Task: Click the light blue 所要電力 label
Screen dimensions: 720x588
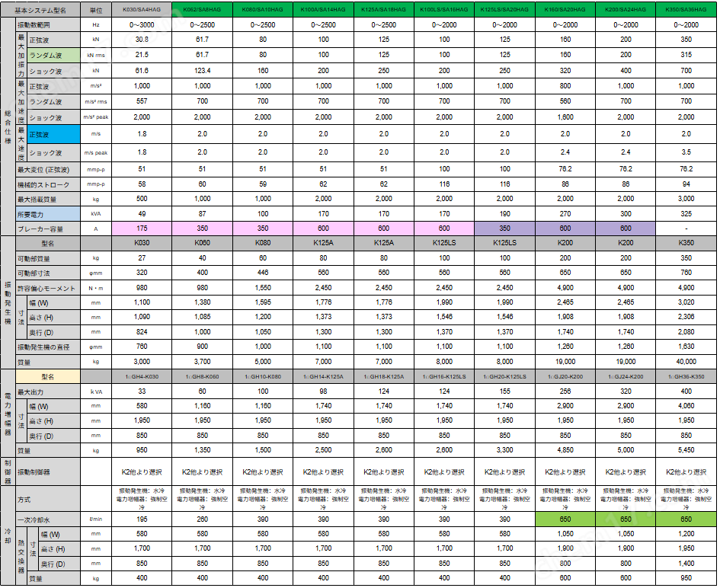Action: 48,214
